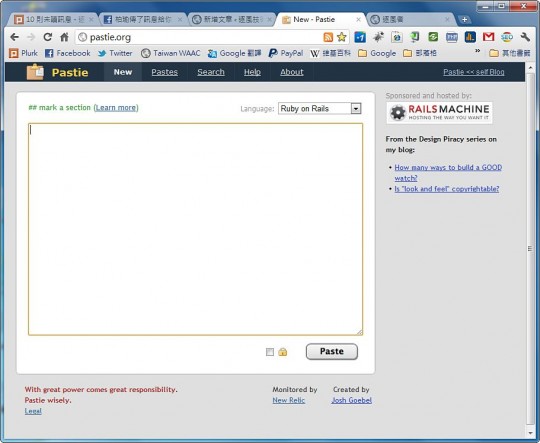Click the lock icon beside the checkbox
Image resolution: width=540 pixels, height=443 pixels.
[282, 352]
